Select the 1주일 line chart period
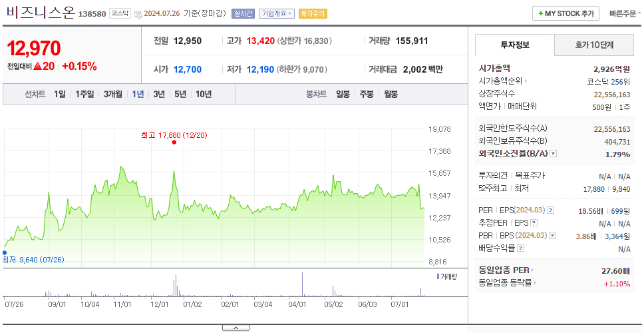The image size is (644, 333). point(84,94)
